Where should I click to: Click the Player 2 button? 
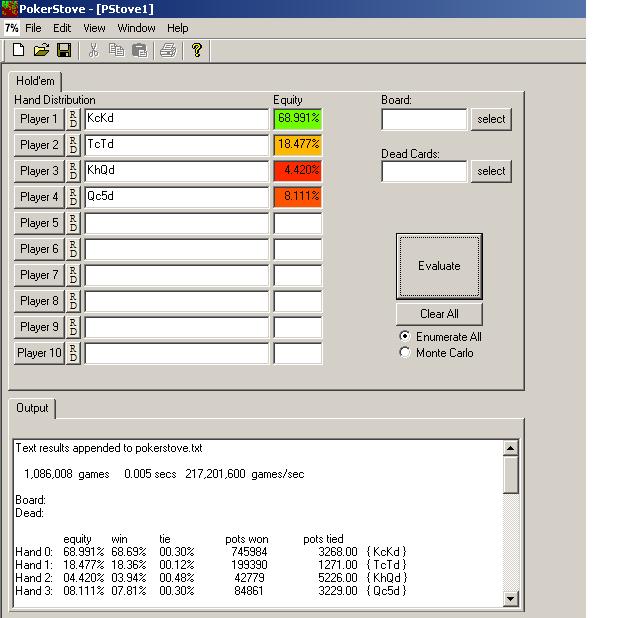39,145
